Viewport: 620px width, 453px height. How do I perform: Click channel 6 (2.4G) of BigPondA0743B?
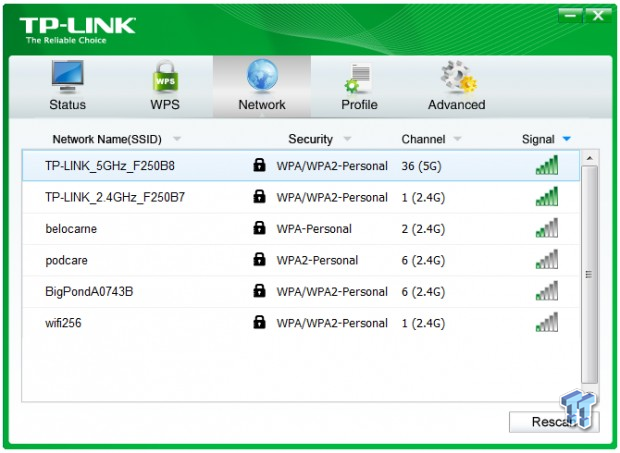pos(423,291)
